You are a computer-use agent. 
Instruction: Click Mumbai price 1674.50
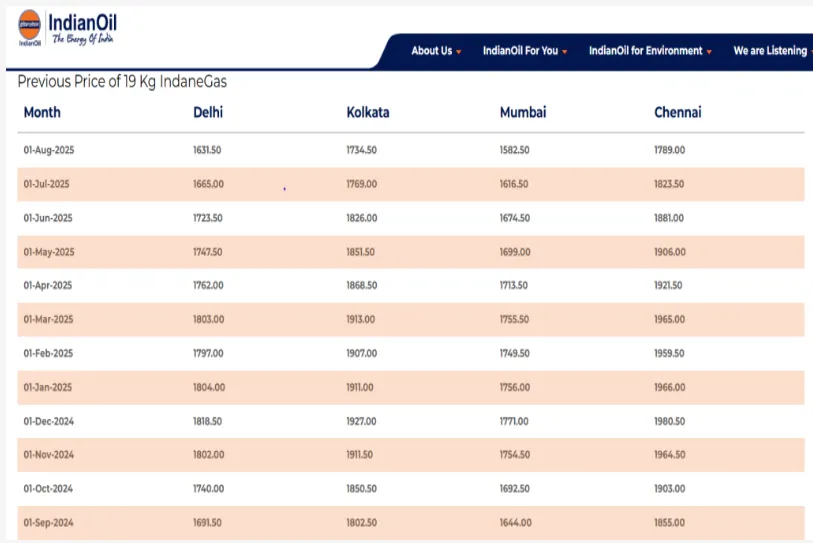(x=514, y=218)
